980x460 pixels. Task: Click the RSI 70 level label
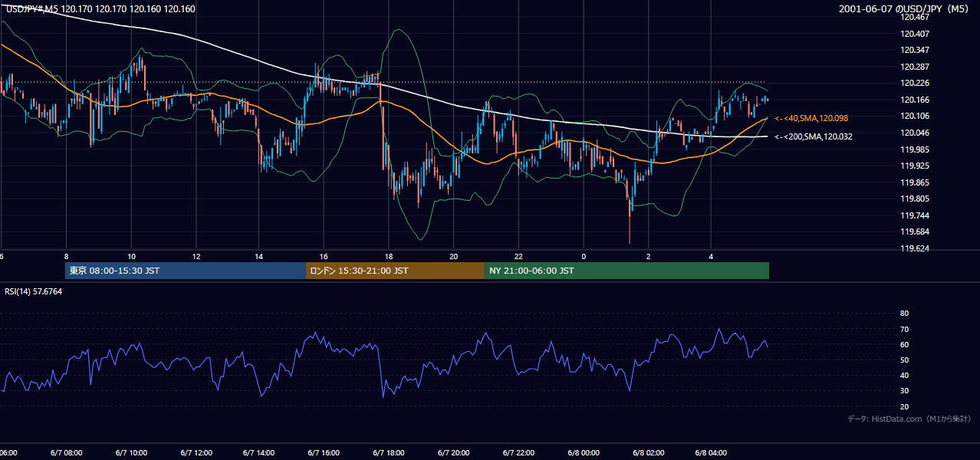coord(904,329)
